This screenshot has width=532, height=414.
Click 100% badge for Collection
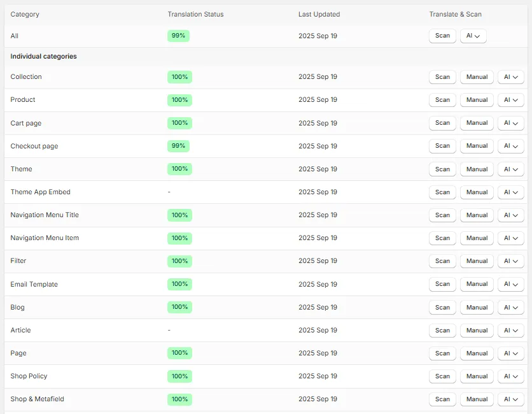(180, 77)
